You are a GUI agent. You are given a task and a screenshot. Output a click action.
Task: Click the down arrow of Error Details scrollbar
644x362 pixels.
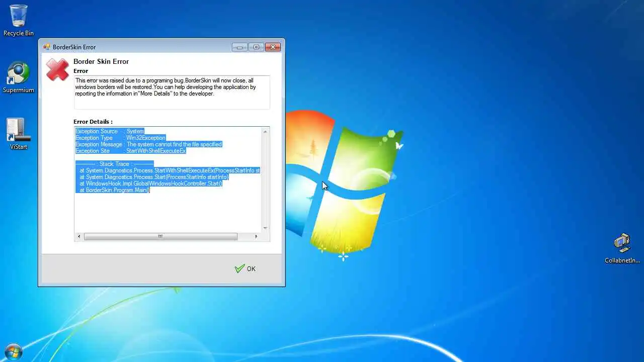point(265,228)
